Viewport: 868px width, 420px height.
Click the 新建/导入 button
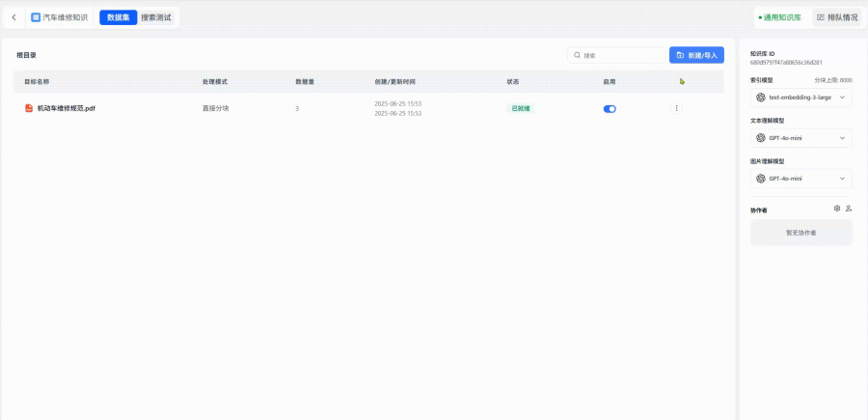pos(696,56)
